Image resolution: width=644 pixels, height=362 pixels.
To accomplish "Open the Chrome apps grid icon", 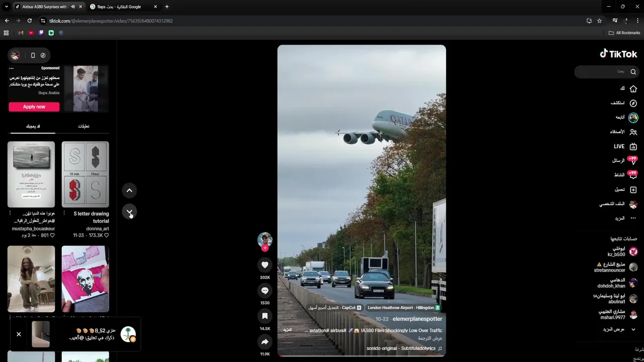I will tap(6, 33).
